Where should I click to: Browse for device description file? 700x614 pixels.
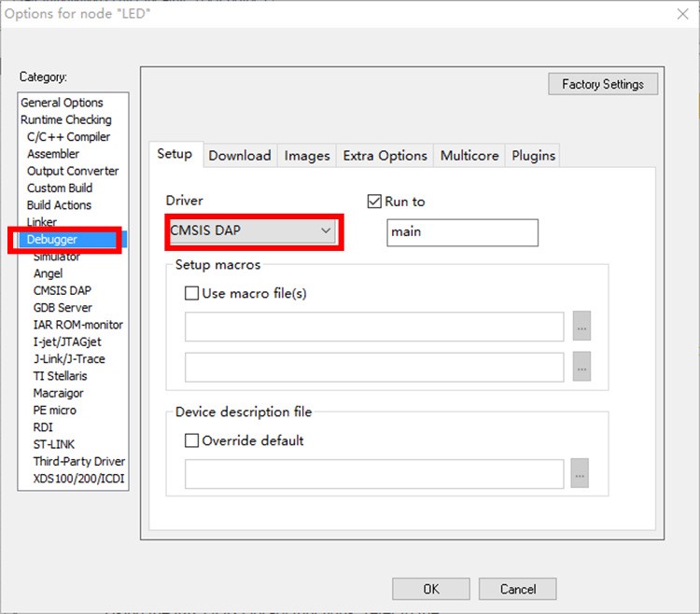580,474
